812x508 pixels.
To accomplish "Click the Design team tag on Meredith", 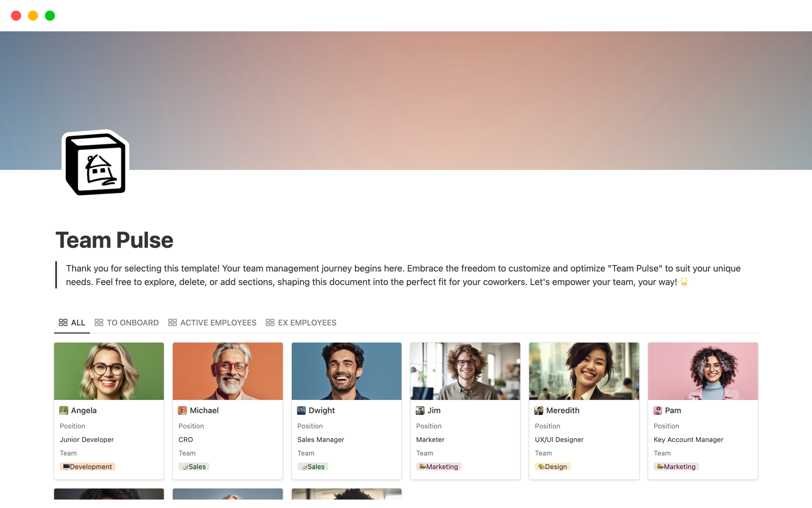I will point(552,467).
